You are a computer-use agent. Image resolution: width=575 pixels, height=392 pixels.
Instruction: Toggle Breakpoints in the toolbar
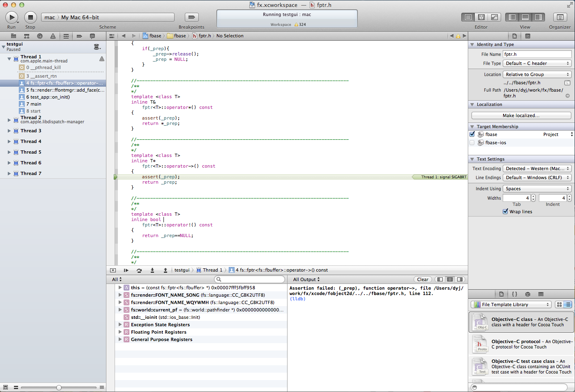pyautogui.click(x=191, y=17)
